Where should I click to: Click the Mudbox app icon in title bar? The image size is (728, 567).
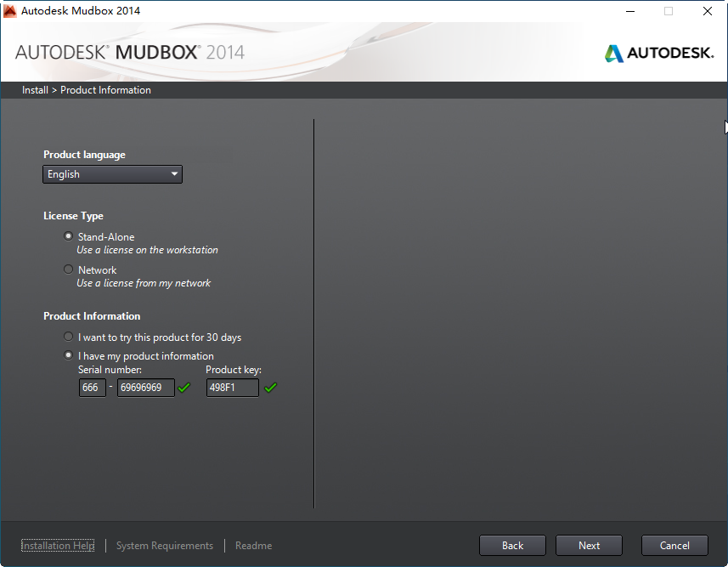9,11
